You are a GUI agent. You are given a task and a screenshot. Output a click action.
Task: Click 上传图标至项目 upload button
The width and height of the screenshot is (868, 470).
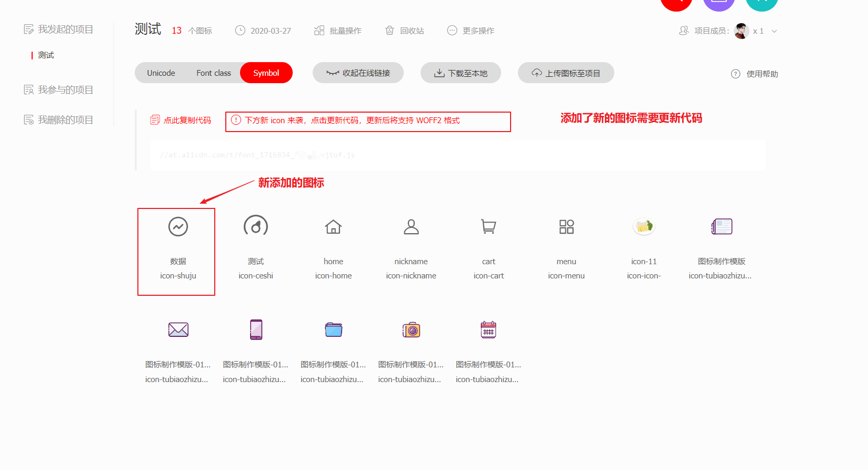click(566, 73)
